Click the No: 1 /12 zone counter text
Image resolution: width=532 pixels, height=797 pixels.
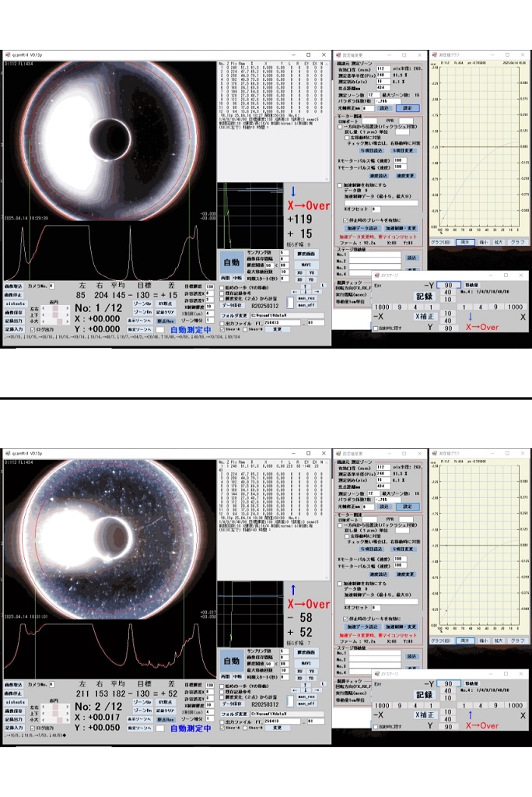coord(99,308)
